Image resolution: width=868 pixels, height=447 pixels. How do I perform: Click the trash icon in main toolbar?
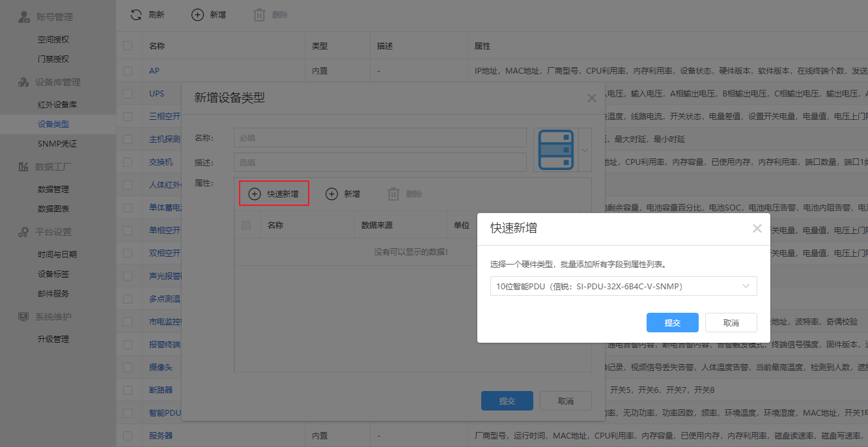[x=259, y=14]
